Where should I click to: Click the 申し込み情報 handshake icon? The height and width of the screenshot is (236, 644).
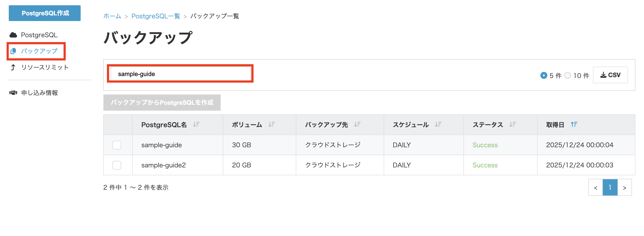(x=13, y=93)
